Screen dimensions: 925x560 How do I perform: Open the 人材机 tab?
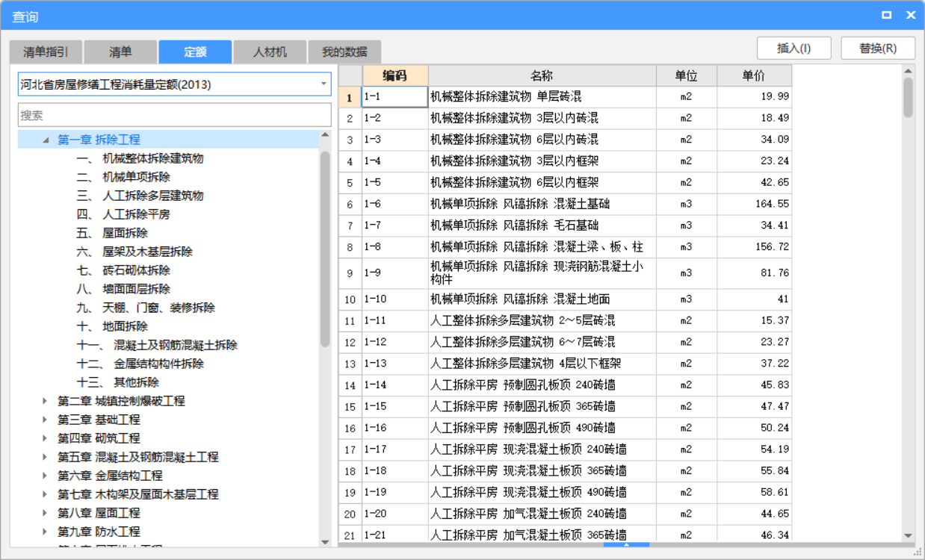click(x=270, y=52)
